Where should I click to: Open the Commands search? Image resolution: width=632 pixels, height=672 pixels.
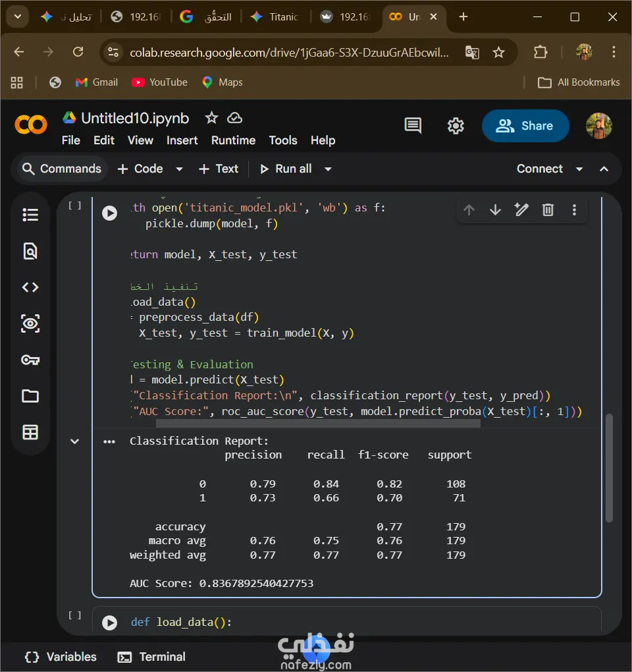tap(62, 169)
